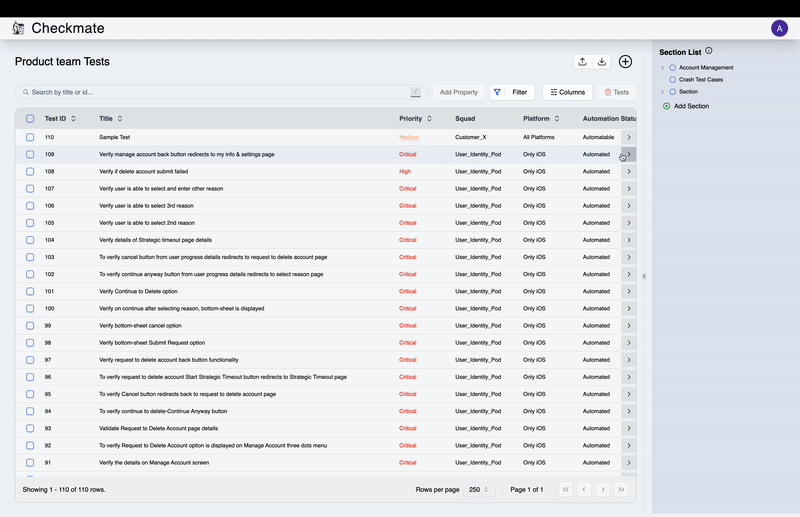Check the box for test 108
The image size is (800, 517).
coord(30,171)
